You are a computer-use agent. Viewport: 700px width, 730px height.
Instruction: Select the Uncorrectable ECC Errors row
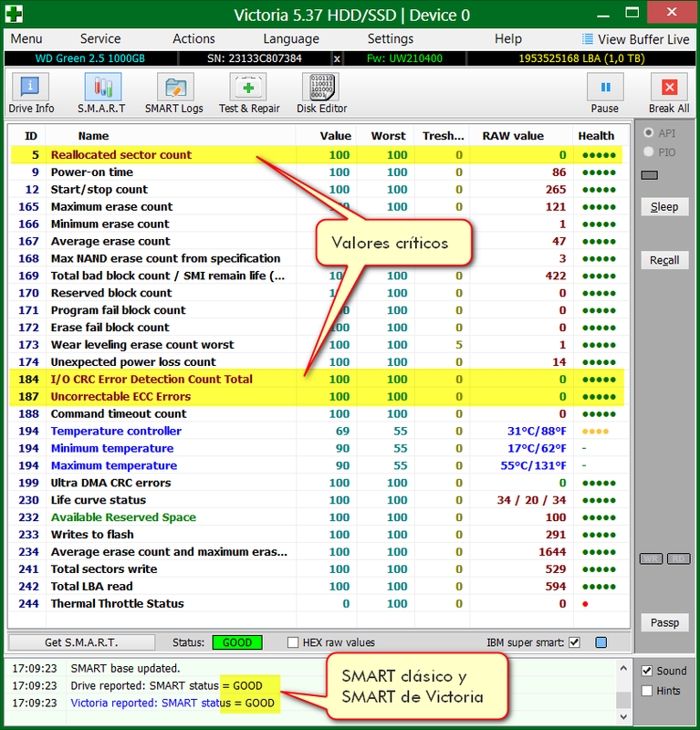(317, 396)
